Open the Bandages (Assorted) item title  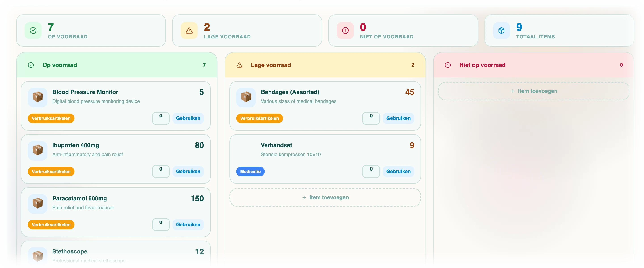pyautogui.click(x=290, y=92)
